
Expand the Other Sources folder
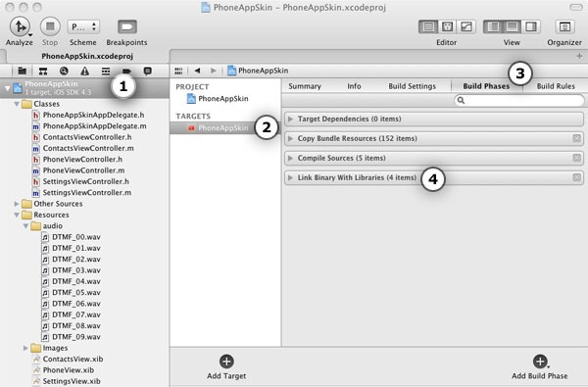click(x=17, y=204)
